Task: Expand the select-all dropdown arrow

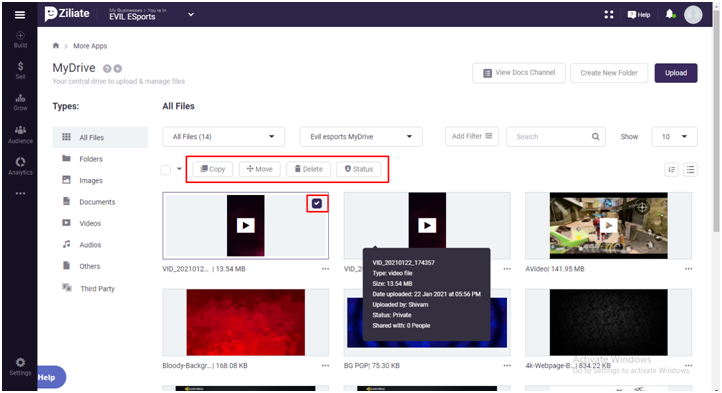Action: (179, 169)
